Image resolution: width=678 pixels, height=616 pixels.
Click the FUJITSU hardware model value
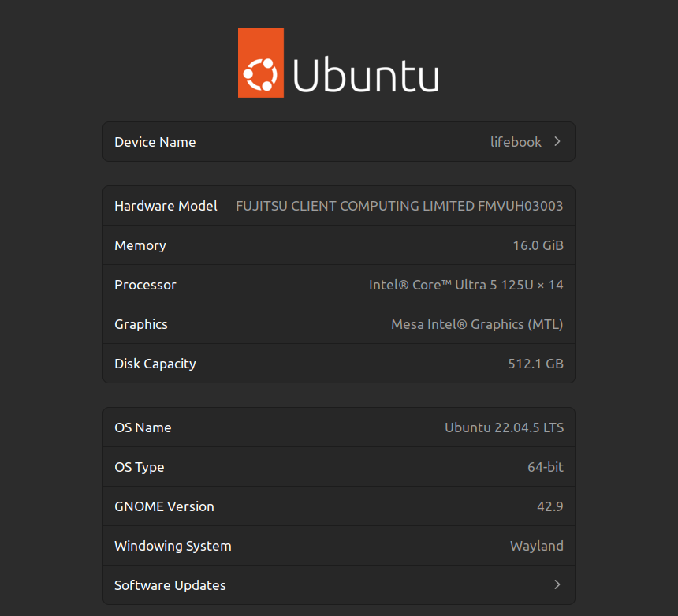[x=399, y=206]
